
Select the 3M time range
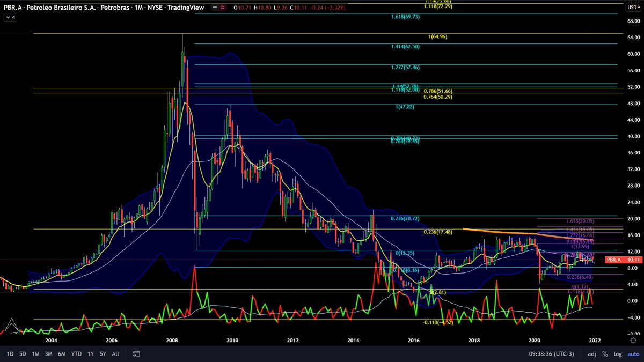[x=48, y=354]
